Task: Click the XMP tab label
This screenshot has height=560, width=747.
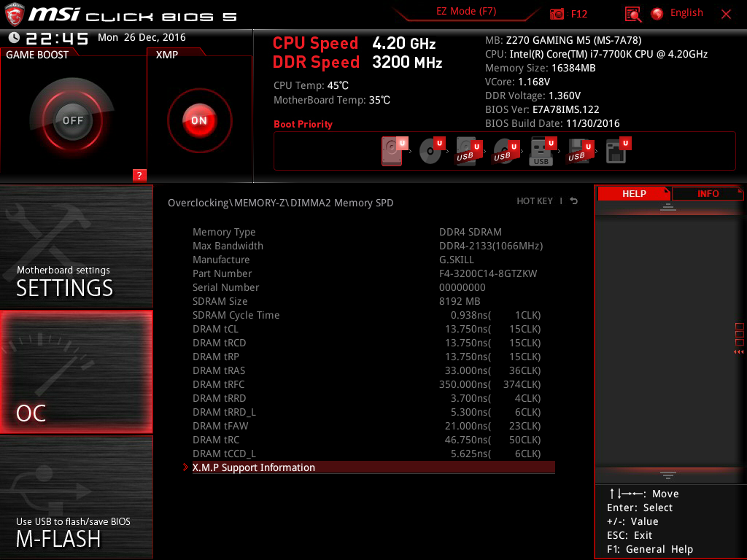Action: [167, 55]
